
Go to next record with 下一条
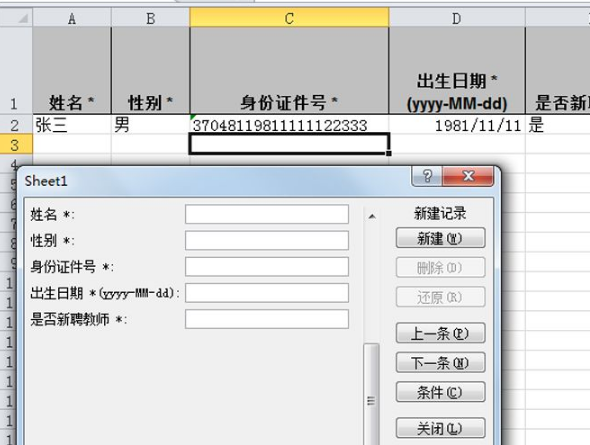coord(440,363)
